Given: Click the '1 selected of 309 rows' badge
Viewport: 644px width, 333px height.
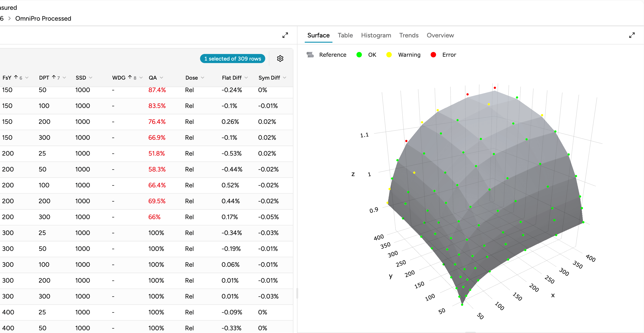Looking at the screenshot, I should click(232, 59).
